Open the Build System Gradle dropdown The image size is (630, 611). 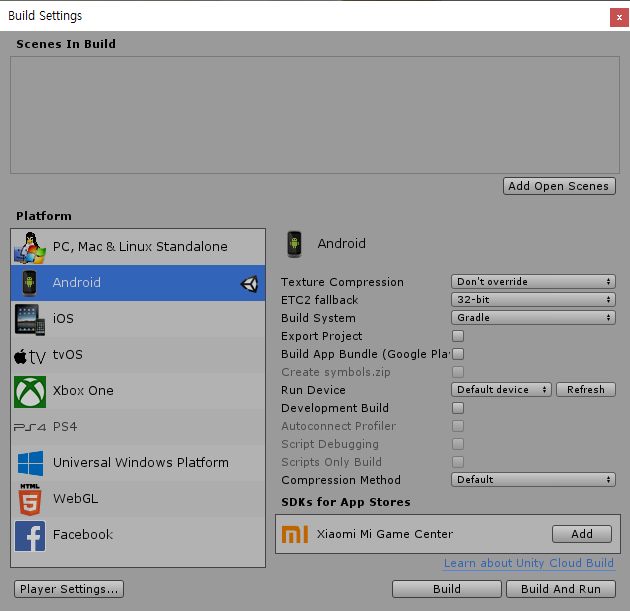(x=533, y=318)
